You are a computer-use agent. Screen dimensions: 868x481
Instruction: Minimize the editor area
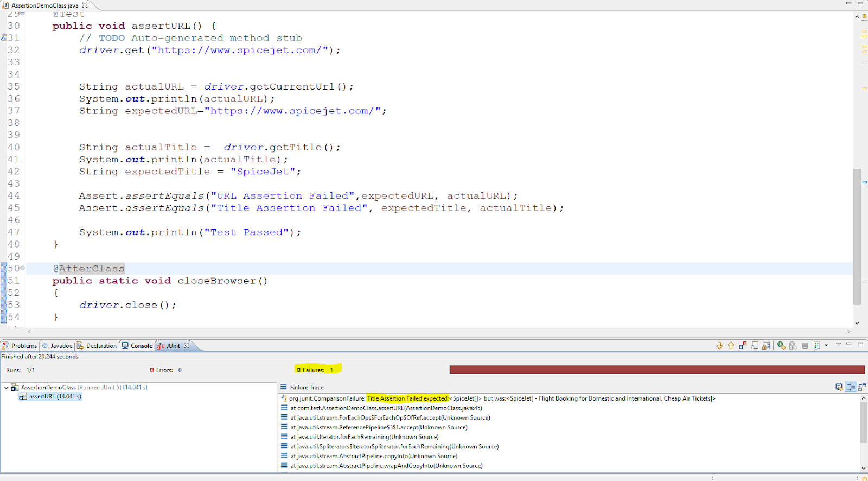[x=849, y=4]
